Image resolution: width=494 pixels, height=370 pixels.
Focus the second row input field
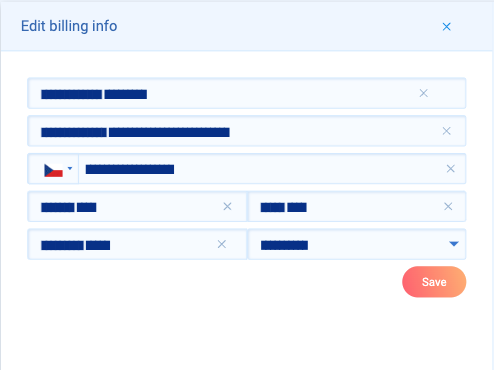(x=247, y=131)
